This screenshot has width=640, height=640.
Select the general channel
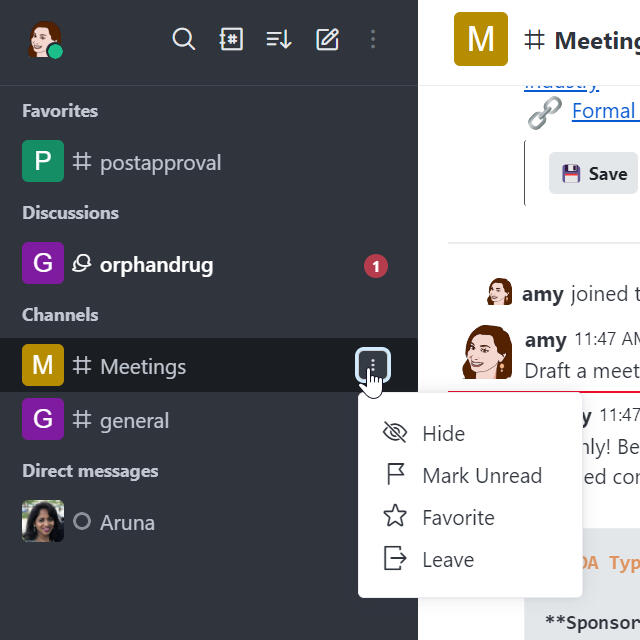coord(134,420)
